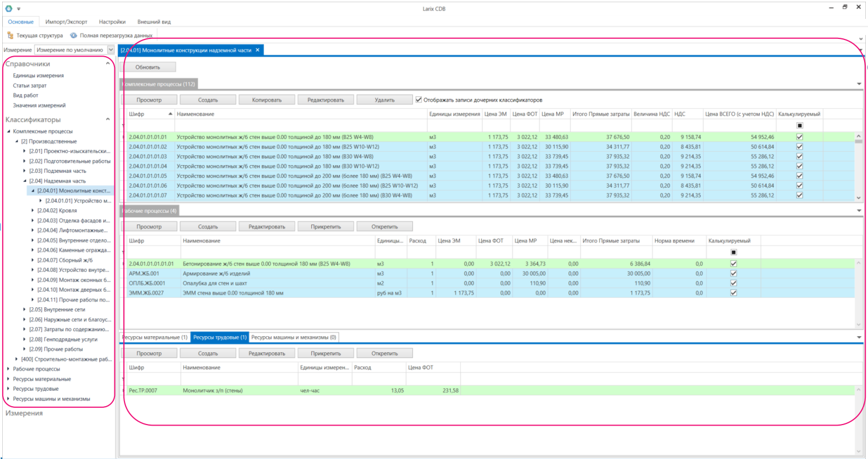Uncheck Калькулируемый for ЭММ.ЖБ.0027 row
Viewport: 868px width, 459px height.
[x=734, y=293]
